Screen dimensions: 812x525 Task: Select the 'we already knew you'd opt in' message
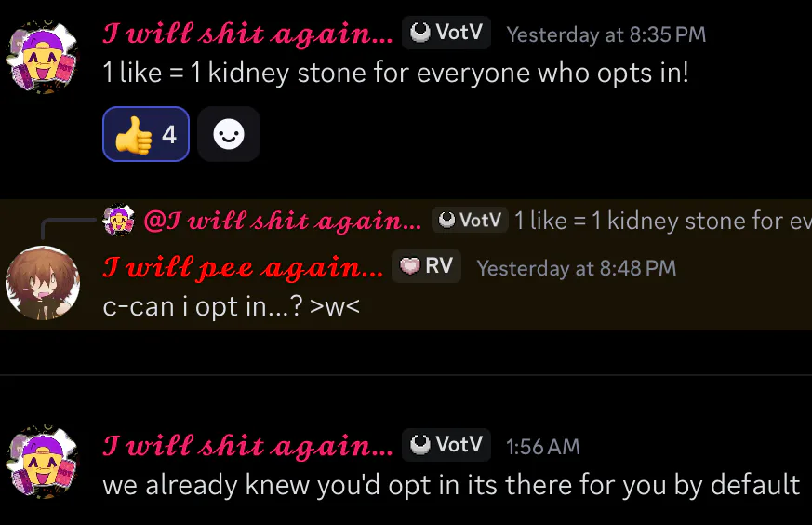tap(451, 485)
